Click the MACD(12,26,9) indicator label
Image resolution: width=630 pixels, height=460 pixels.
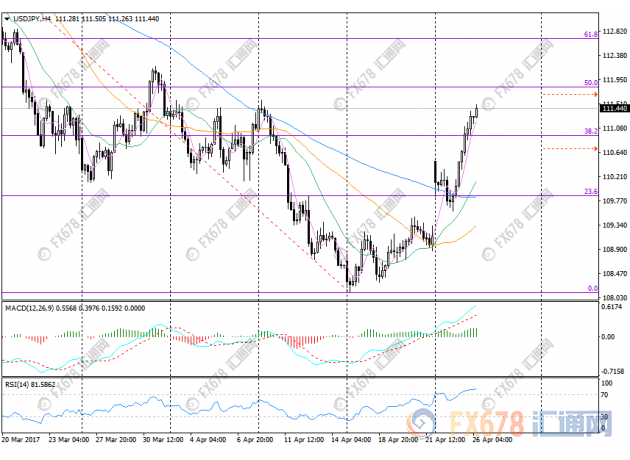(x=30, y=306)
